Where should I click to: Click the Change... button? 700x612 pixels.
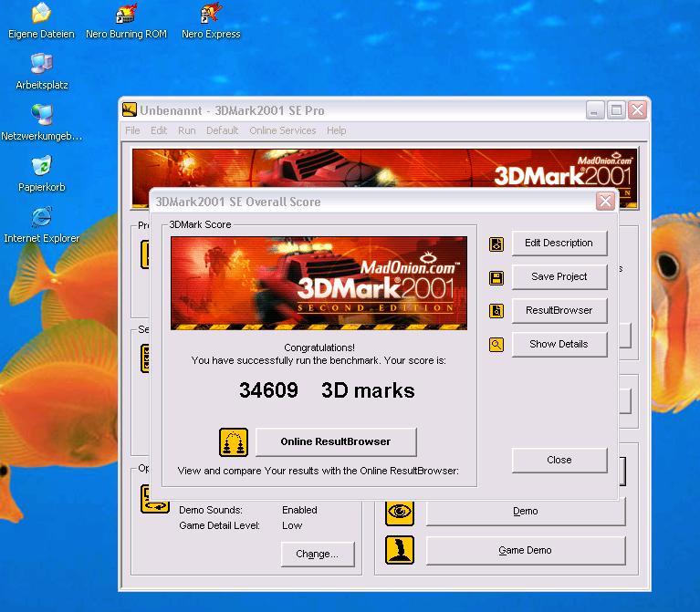tap(318, 554)
